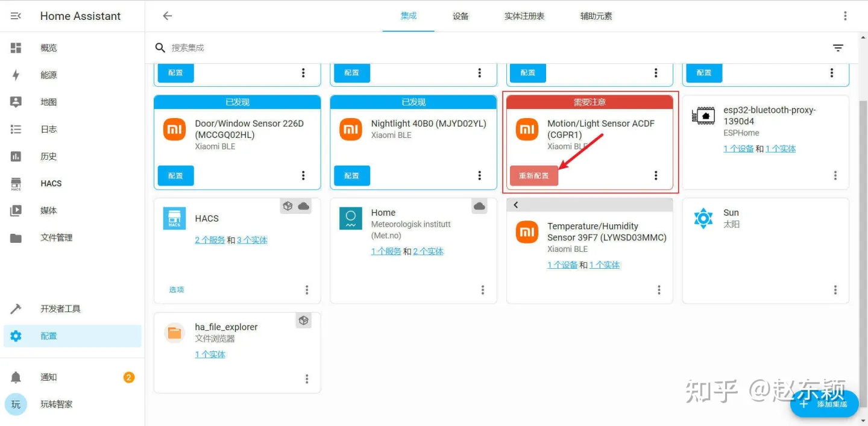
Task: Open ha_file_explorer 1 个实体 link
Action: pos(210,354)
